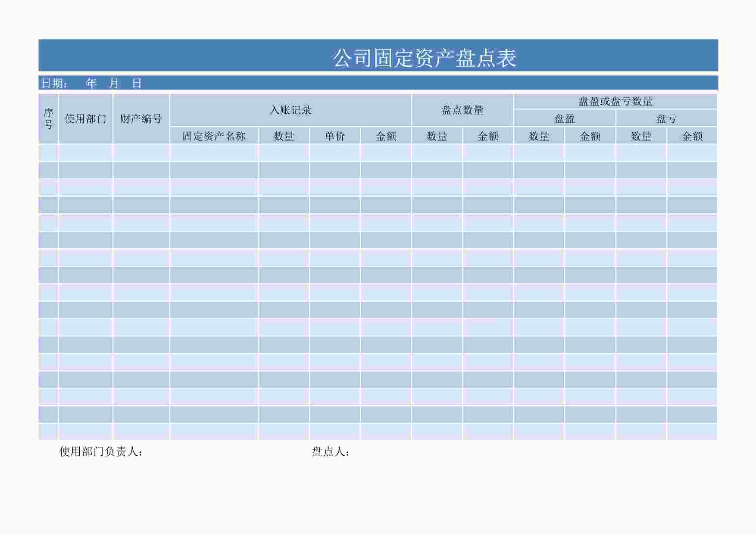The height and width of the screenshot is (535, 756).
Task: Select the 入账记录 group header
Action: (x=291, y=110)
